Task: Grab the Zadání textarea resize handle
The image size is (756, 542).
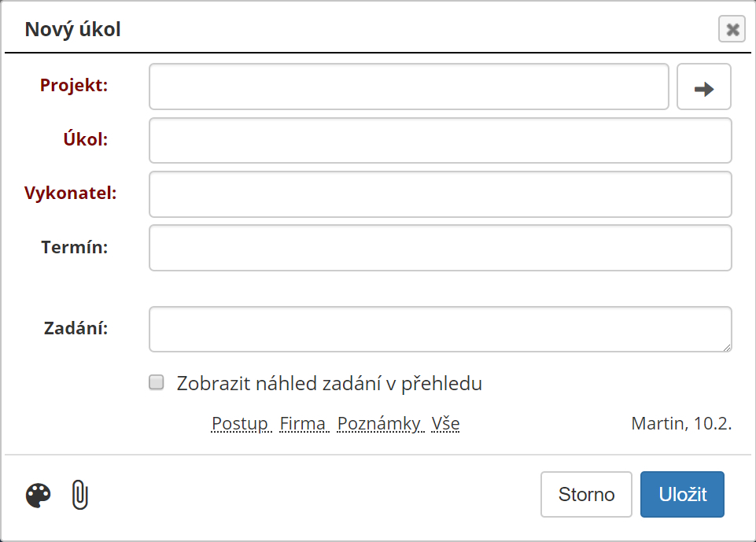Action: (x=727, y=347)
